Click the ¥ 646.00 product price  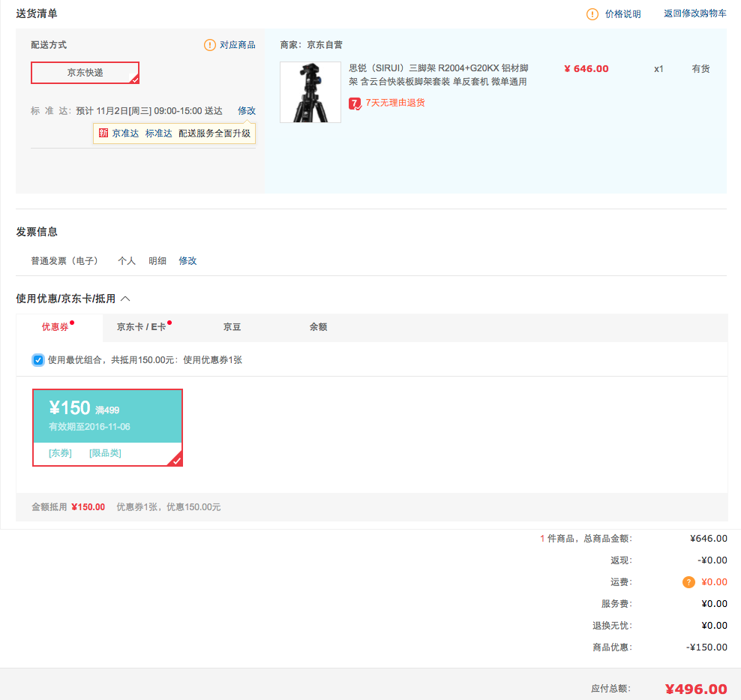(586, 69)
